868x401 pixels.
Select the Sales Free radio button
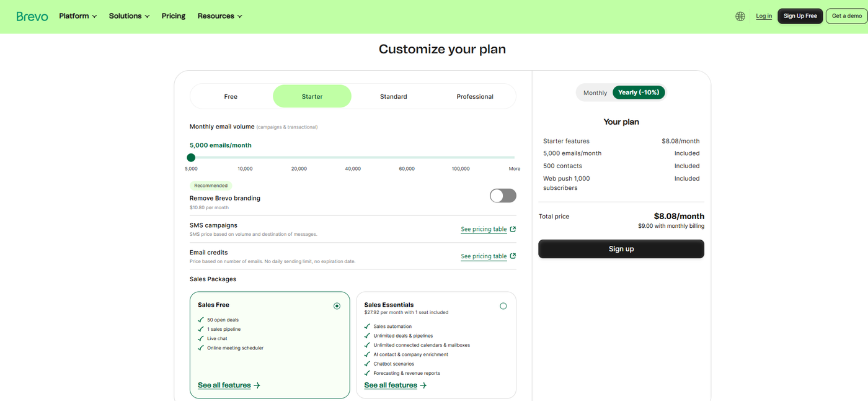click(337, 306)
